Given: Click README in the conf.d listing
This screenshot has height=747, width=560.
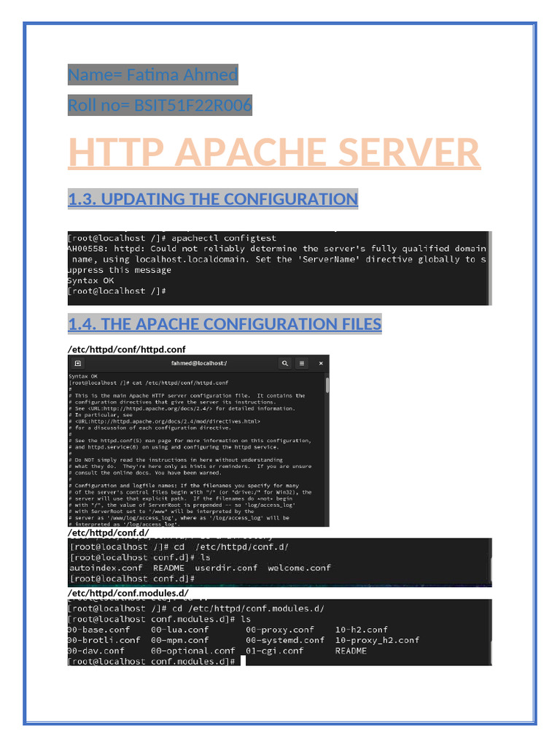Looking at the screenshot, I should pos(168,568).
